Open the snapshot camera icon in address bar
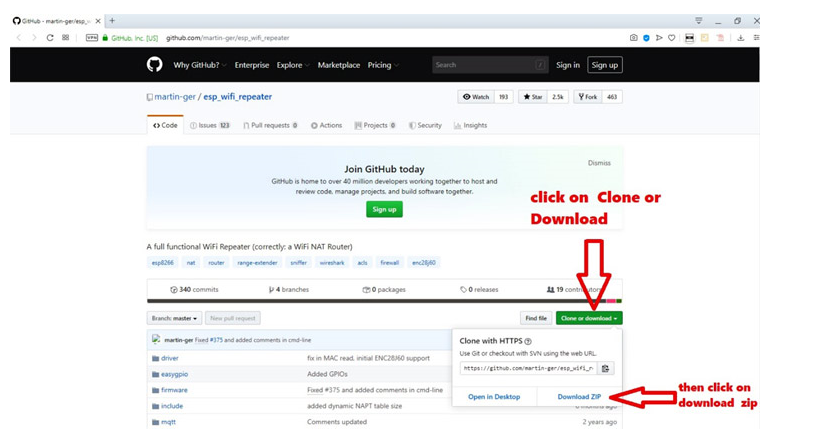823x446 pixels. [634, 38]
